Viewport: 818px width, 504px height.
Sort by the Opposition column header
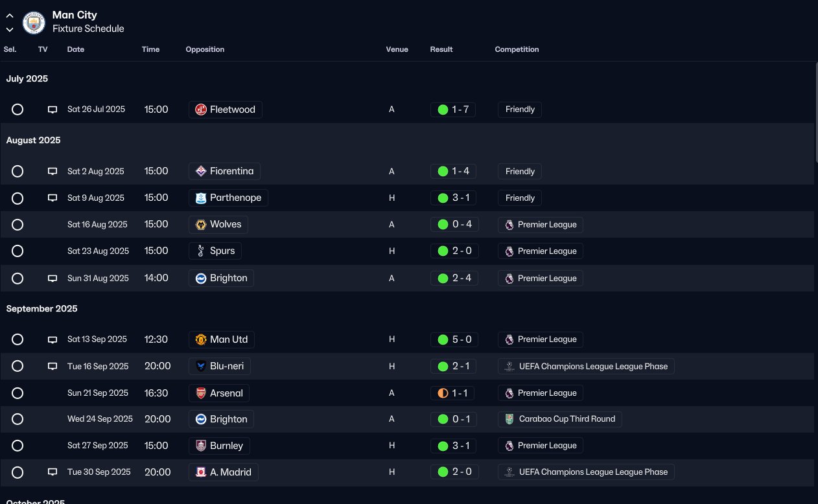205,49
